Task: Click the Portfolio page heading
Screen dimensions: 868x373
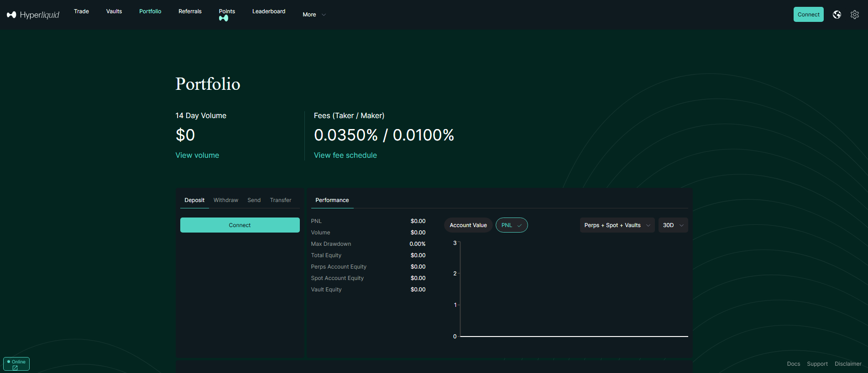Action: tap(208, 84)
